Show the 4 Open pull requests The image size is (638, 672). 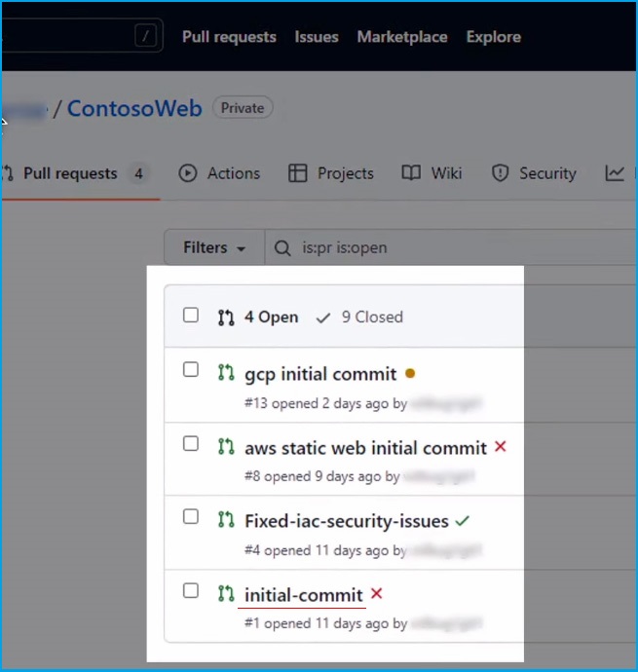pos(258,317)
